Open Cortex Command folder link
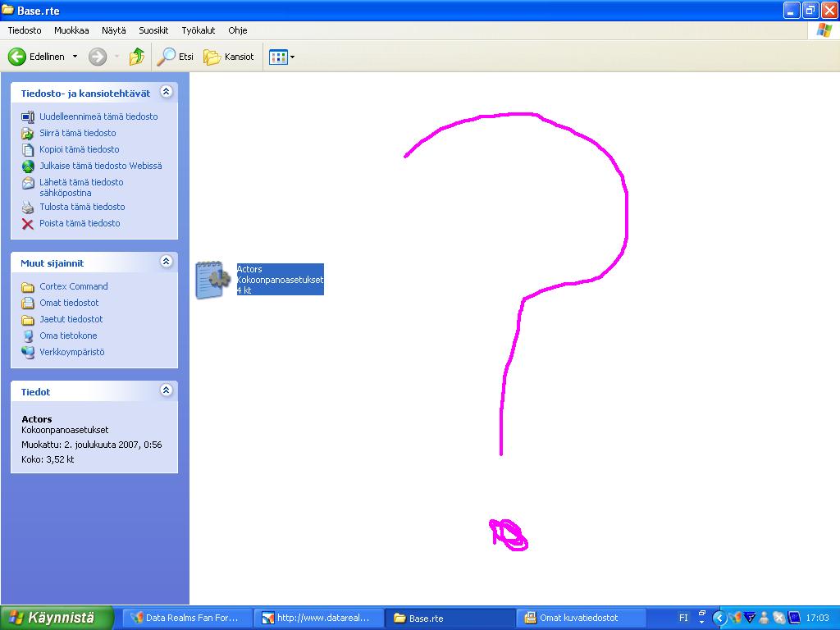Viewport: 840px width, 630px height. point(73,286)
